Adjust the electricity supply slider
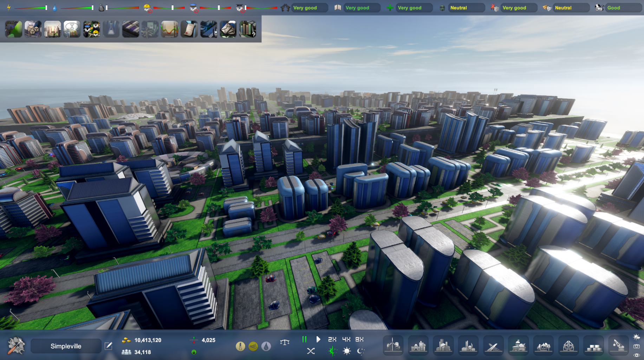The width and height of the screenshot is (644, 360). (31, 8)
